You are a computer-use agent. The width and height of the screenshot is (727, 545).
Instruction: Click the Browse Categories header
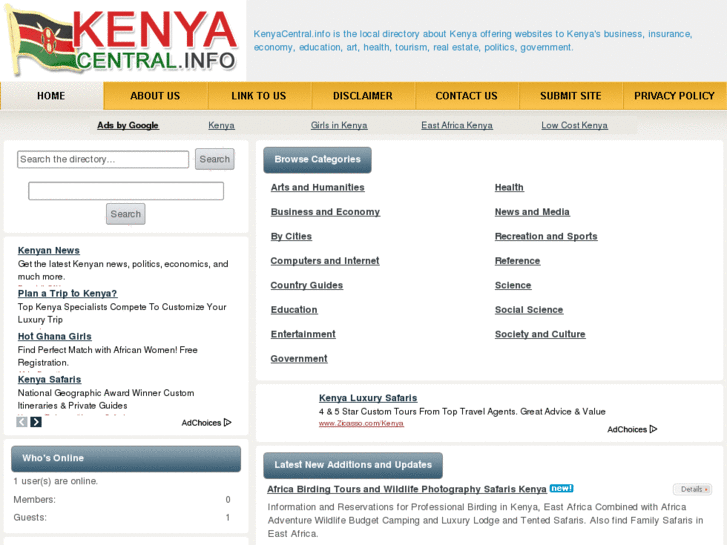(318, 160)
